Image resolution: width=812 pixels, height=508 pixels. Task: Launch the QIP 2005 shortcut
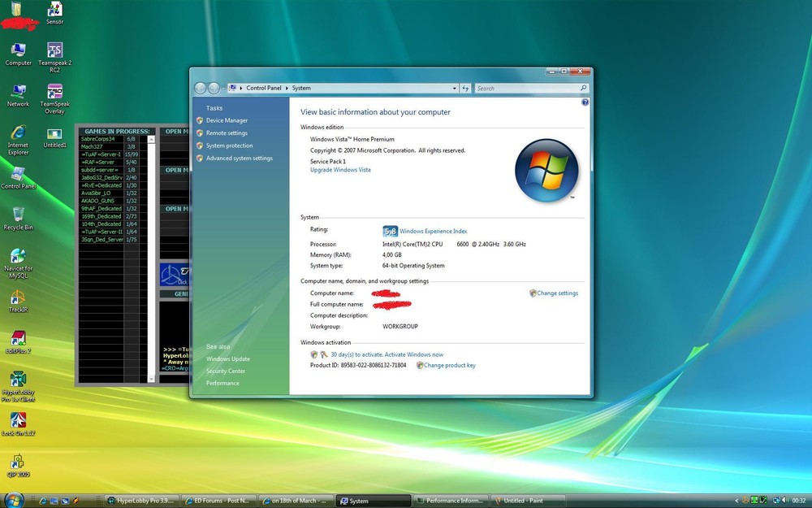18,466
